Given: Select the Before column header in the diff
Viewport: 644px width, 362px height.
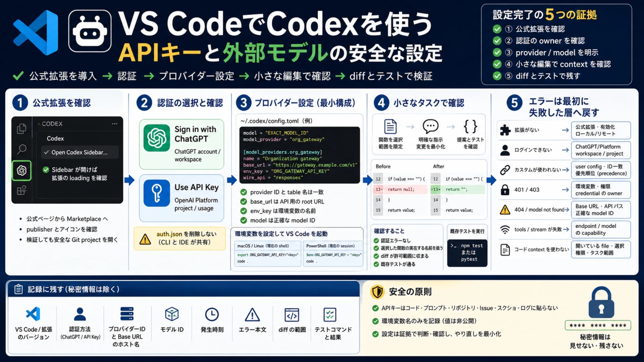Looking at the screenshot, I should tap(383, 167).
